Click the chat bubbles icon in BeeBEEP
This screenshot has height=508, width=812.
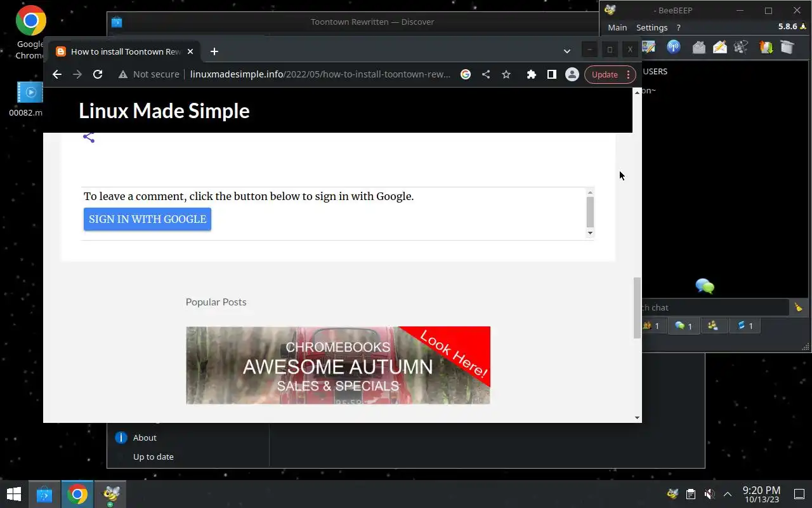point(705,286)
